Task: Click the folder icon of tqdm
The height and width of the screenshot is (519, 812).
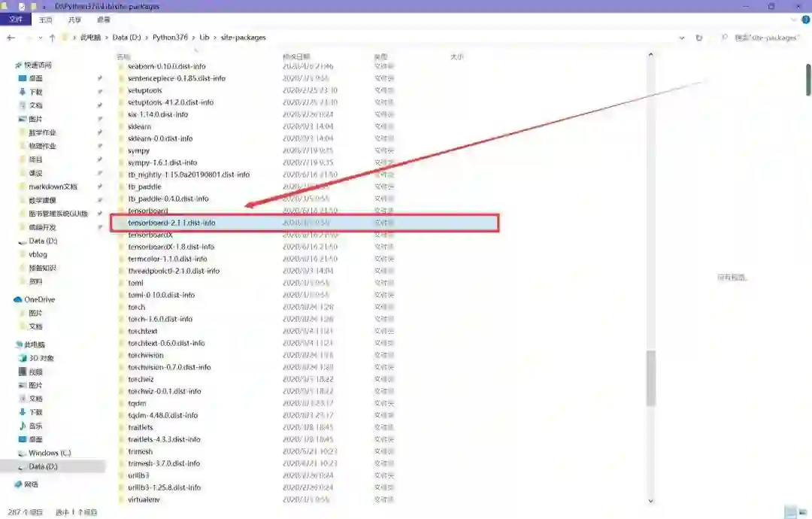Action: pyautogui.click(x=122, y=403)
